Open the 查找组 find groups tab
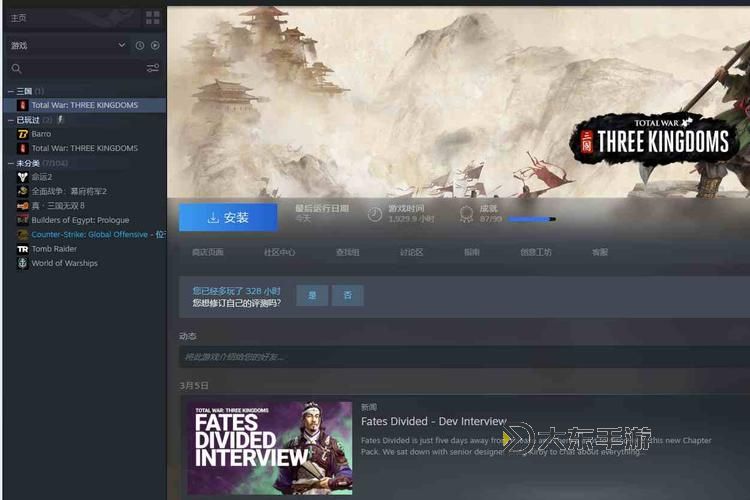The width and height of the screenshot is (750, 500). (347, 252)
